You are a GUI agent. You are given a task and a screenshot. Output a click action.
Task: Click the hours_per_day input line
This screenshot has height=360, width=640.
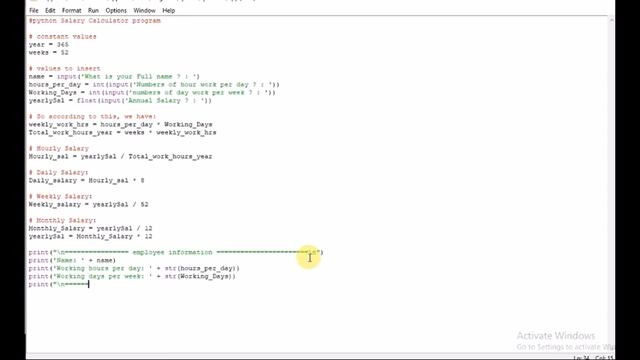tap(154, 84)
